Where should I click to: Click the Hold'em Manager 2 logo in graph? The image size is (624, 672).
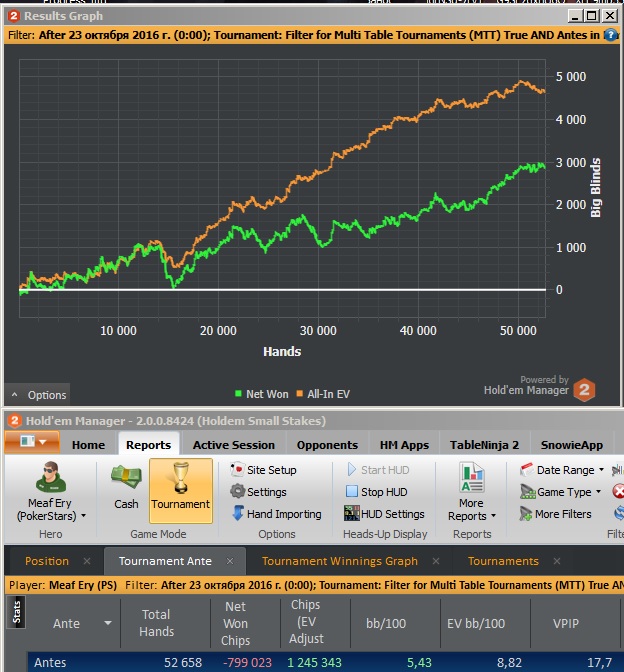pos(584,390)
